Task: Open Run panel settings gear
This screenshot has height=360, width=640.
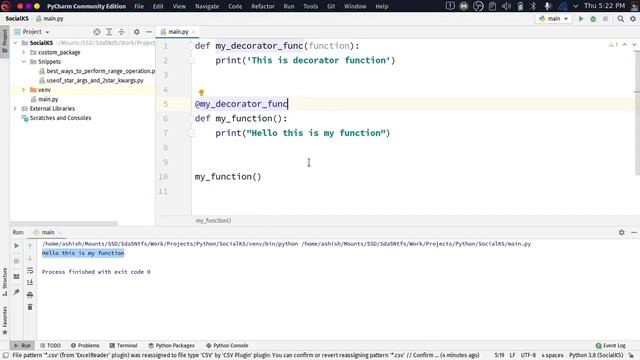Action: click(622, 232)
